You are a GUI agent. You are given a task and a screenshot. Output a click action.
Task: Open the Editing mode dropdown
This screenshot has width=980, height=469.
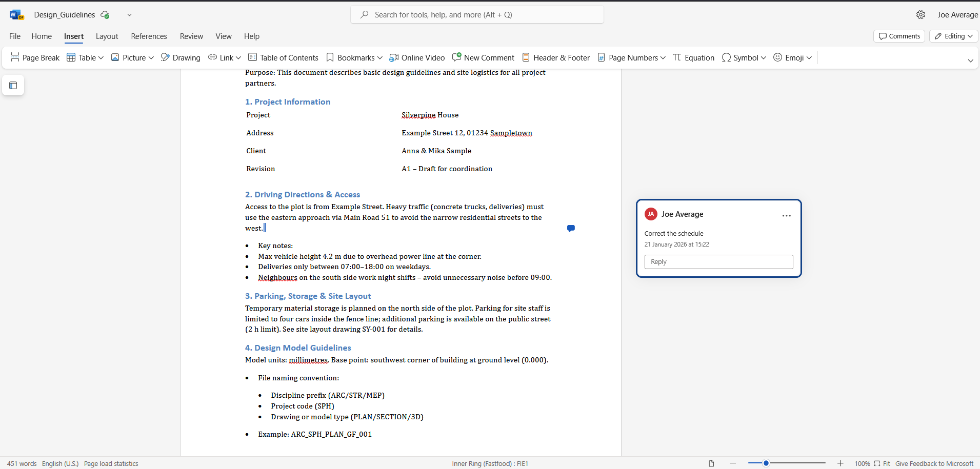click(x=953, y=36)
